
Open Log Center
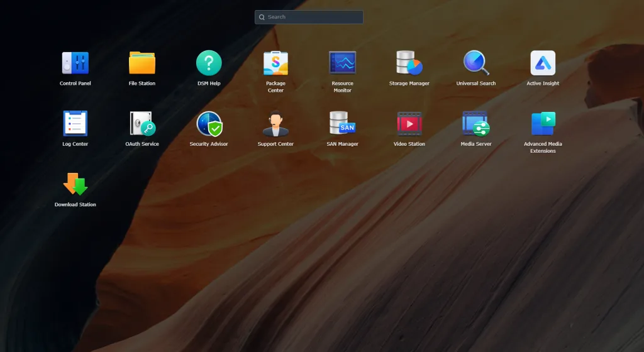coord(75,123)
